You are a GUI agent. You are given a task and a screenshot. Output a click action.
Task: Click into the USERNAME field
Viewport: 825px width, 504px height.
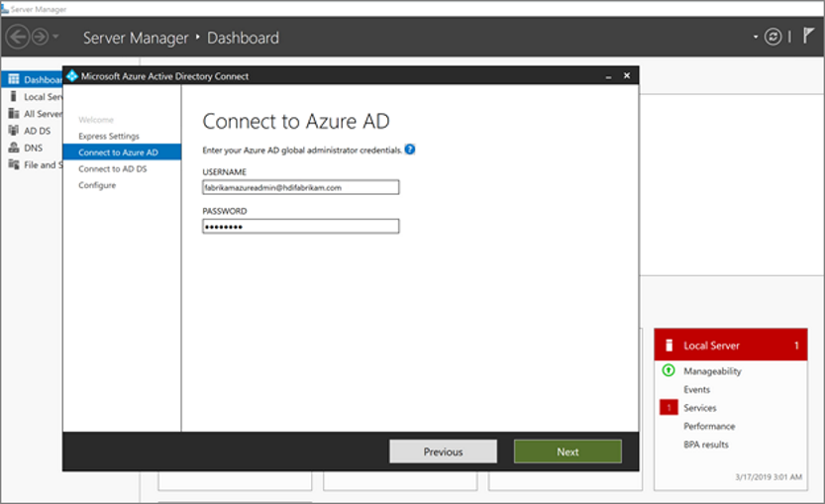(x=300, y=187)
